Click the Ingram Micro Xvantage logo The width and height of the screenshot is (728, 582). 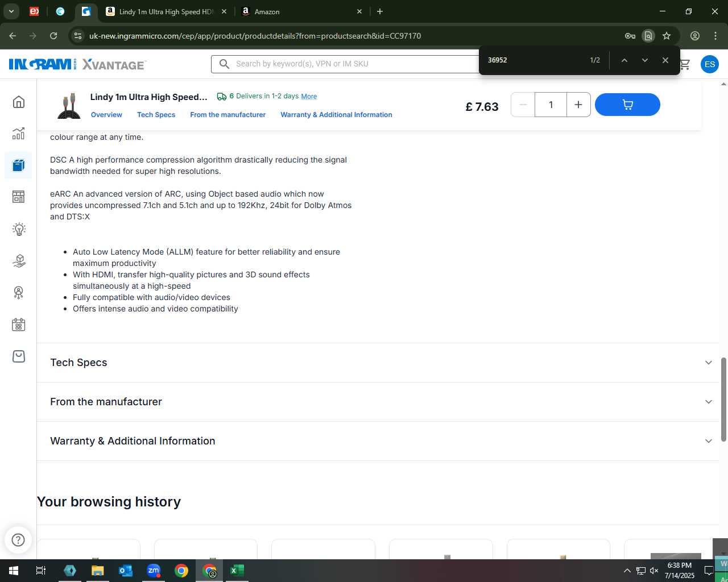click(x=77, y=64)
